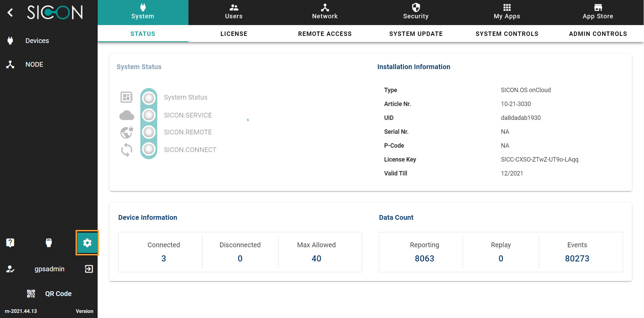Image resolution: width=644 pixels, height=318 pixels.
Task: Collapse sidebar with the back arrow
Action: [x=10, y=13]
